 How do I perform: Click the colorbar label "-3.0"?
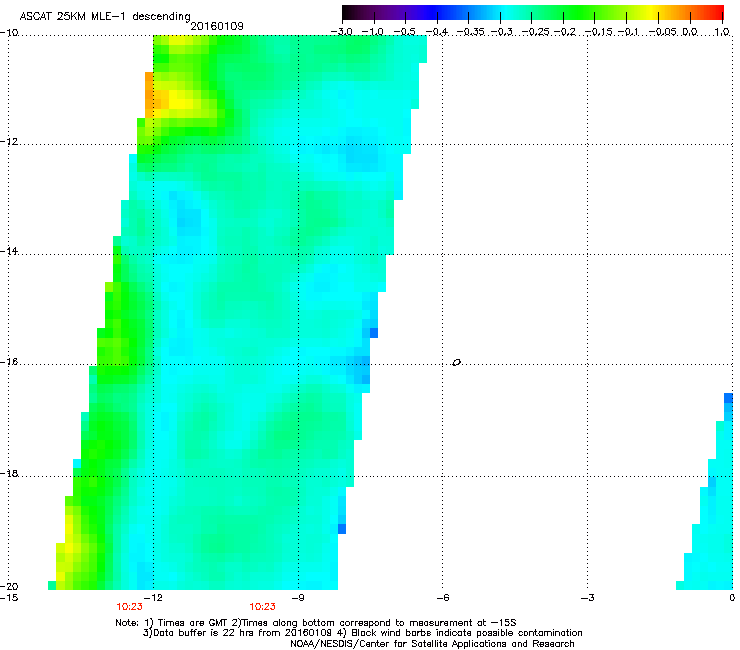[x=342, y=32]
